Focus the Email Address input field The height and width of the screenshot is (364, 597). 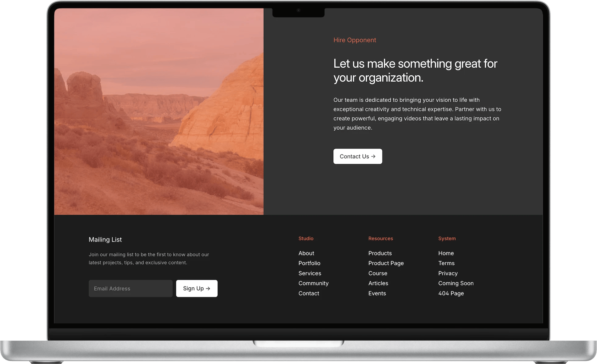(130, 288)
